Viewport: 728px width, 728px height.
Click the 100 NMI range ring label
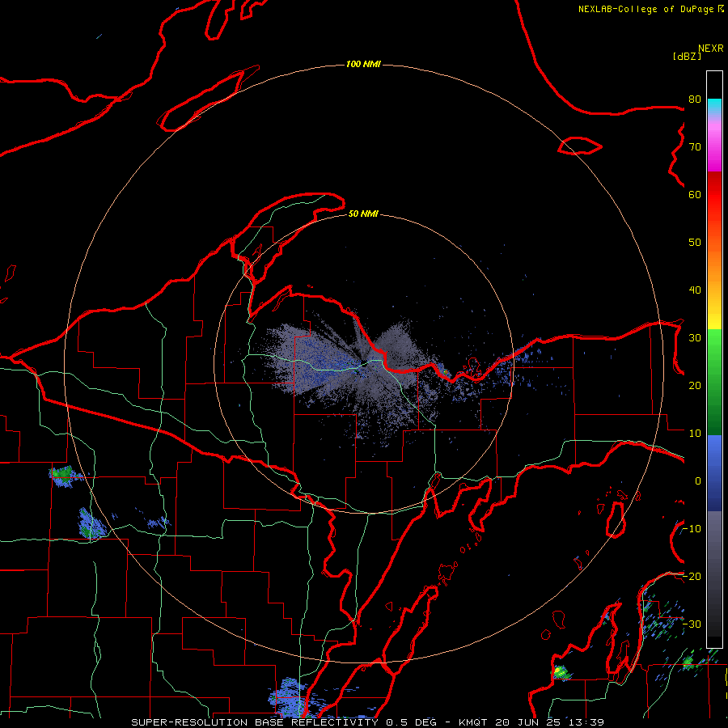coord(363,64)
